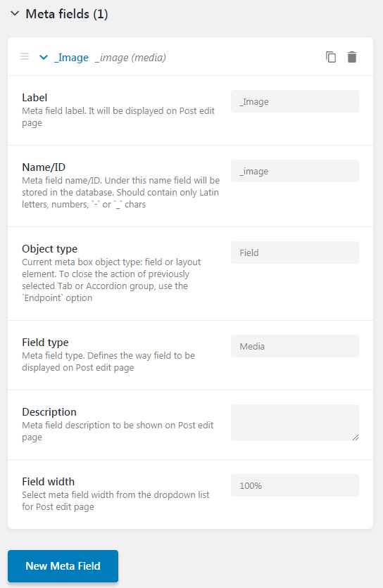Duplicate the _Image meta field

click(x=331, y=57)
